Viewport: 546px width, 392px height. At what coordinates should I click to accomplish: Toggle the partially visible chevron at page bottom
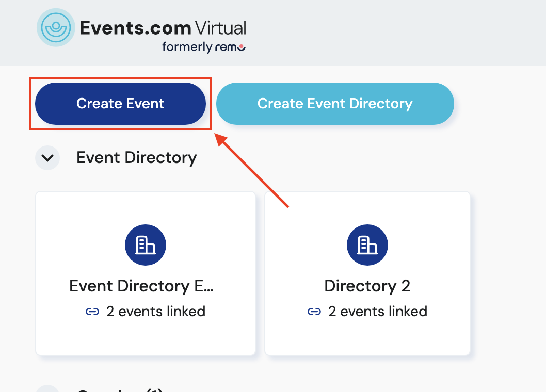click(47, 389)
